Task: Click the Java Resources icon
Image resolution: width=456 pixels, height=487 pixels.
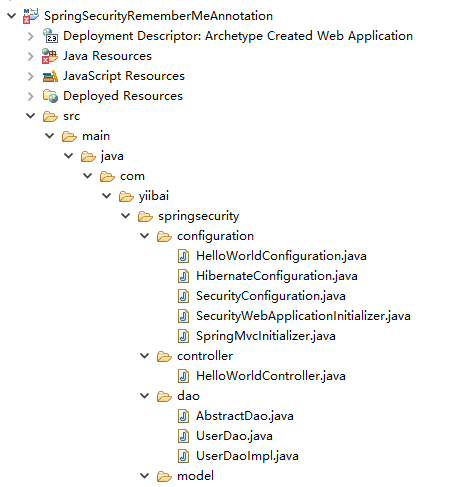Action: [50, 56]
